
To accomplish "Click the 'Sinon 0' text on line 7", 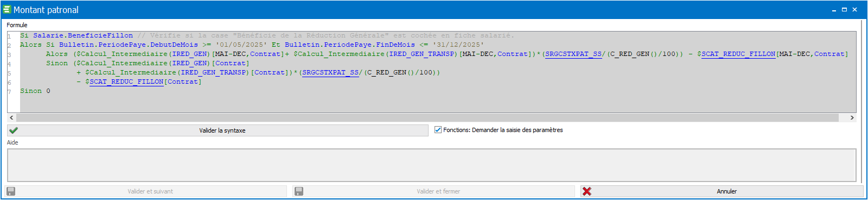I will point(35,91).
